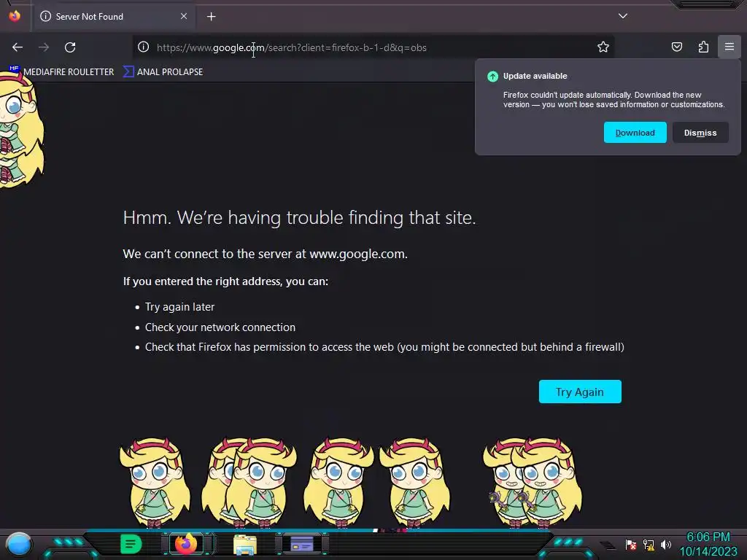Reload the page with refresh icon
Screen dimensions: 747x560
70,47
